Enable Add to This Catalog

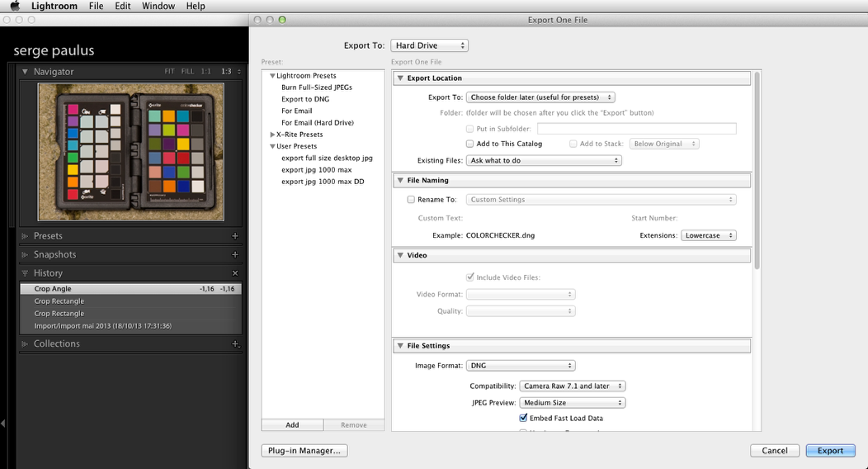pos(469,144)
